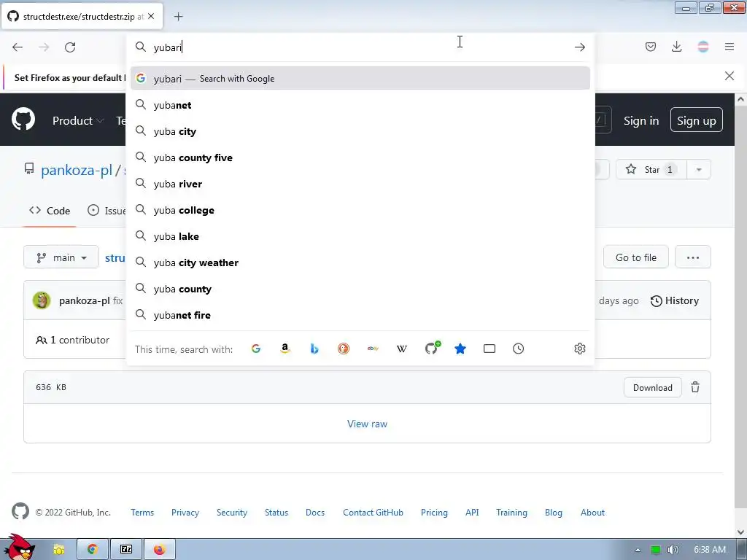The image size is (747, 560).
Task: Download the 636 KB file
Action: [x=653, y=388]
